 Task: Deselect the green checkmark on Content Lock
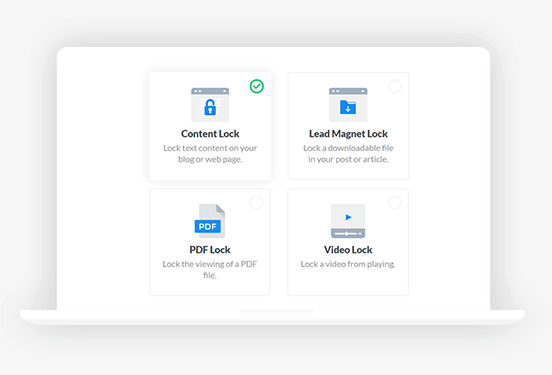click(x=257, y=86)
